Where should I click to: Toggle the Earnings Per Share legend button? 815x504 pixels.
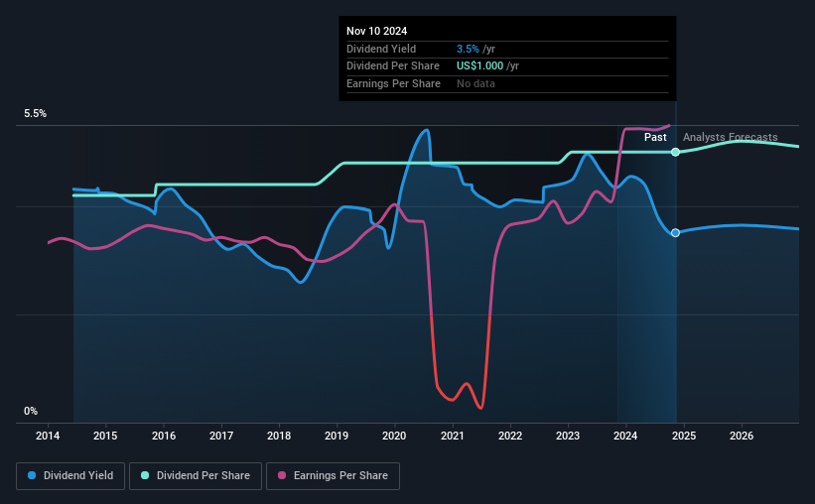tap(333, 476)
